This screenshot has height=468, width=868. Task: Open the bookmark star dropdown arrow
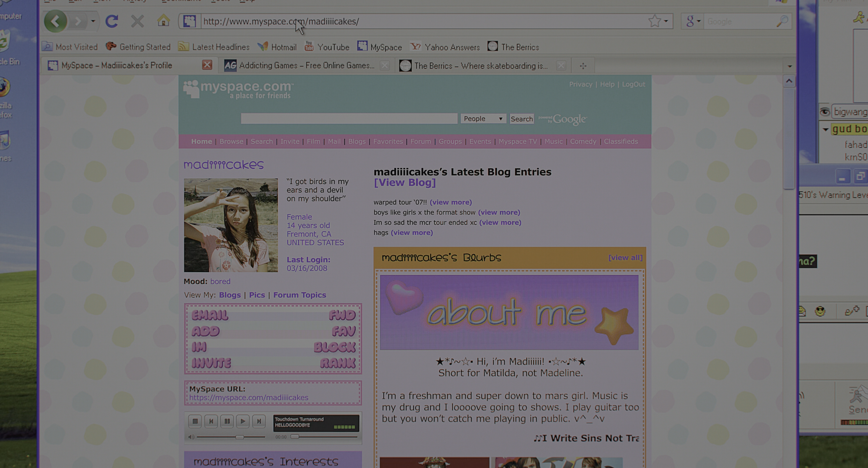coord(666,21)
